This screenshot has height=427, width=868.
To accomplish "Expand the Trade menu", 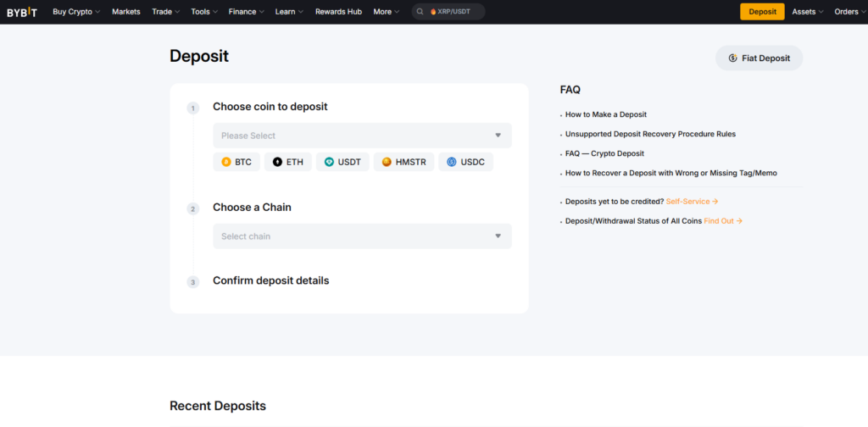I will point(165,12).
